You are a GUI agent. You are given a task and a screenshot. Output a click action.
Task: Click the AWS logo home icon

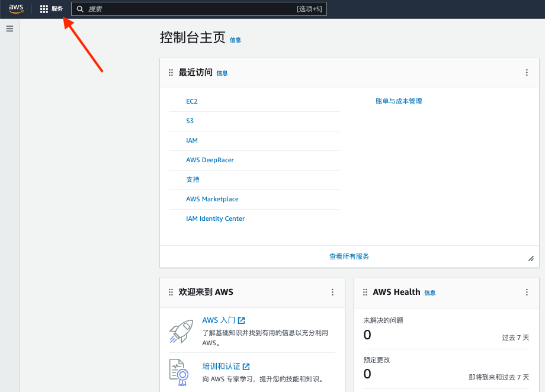(x=16, y=9)
